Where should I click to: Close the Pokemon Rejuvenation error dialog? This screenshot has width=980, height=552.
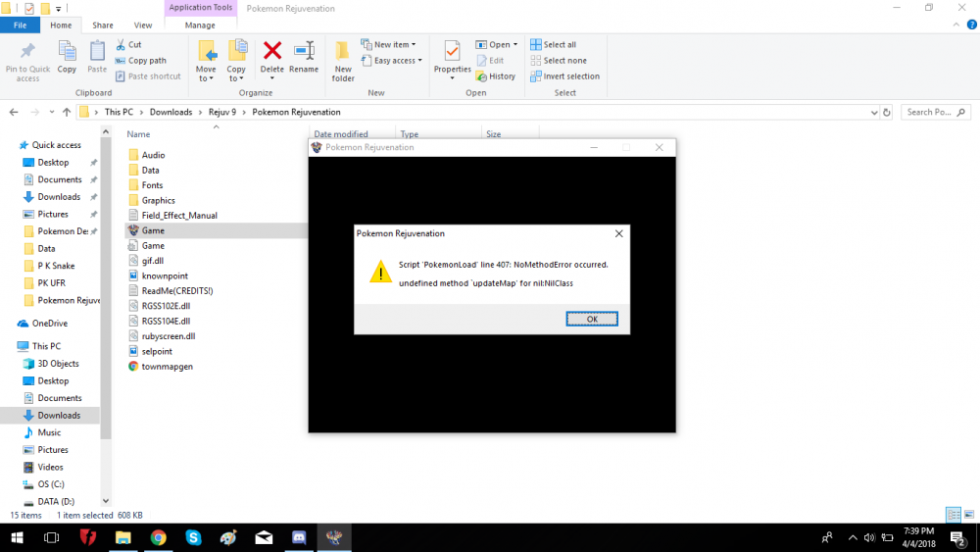click(x=618, y=233)
